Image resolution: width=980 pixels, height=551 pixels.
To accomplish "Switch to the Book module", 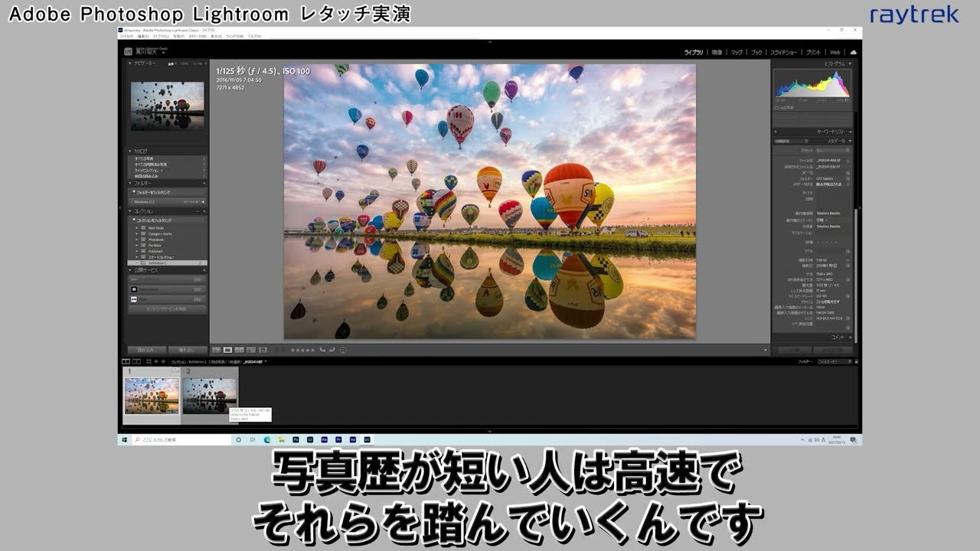I will pyautogui.click(x=756, y=52).
